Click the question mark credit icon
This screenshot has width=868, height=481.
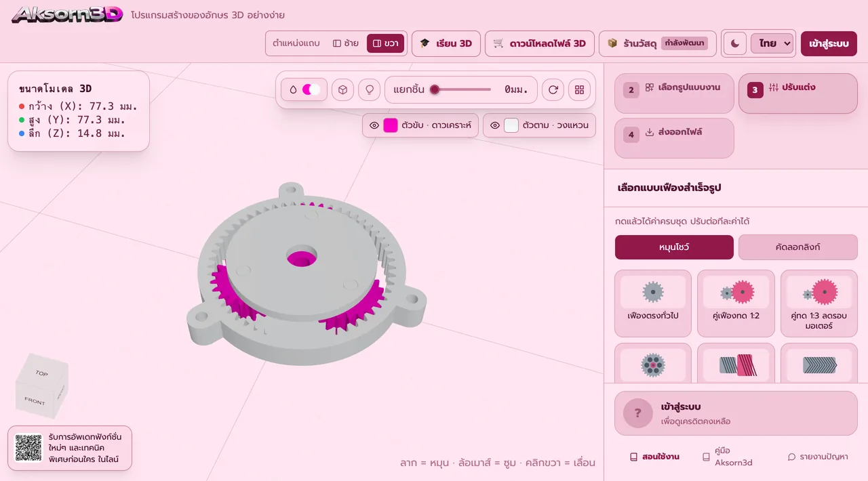click(637, 413)
